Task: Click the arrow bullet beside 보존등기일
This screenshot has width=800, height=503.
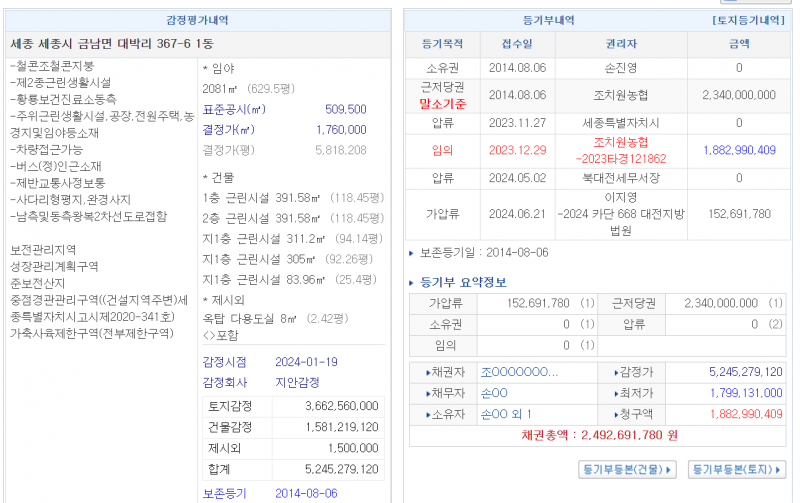Action: (412, 253)
